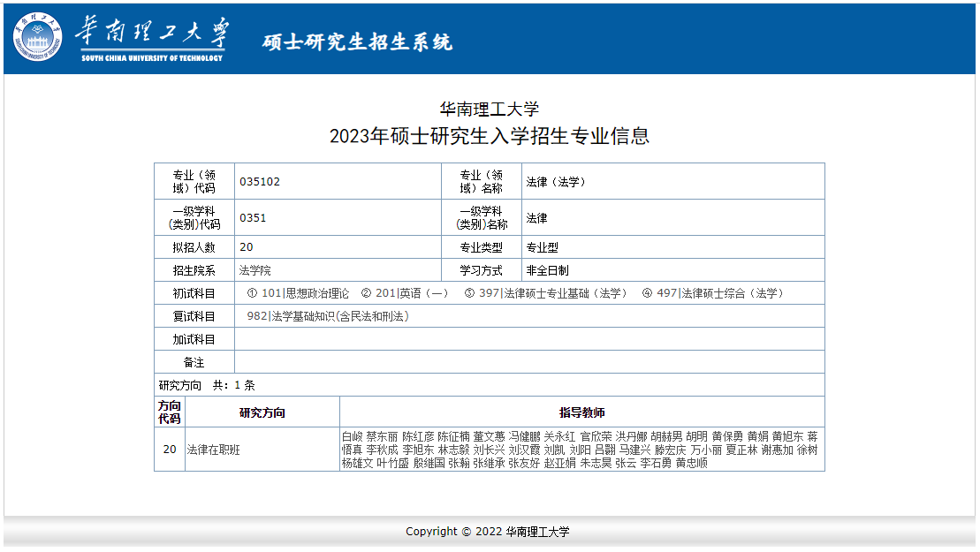The width and height of the screenshot is (980, 552).
Task: Click the advisor name 白峻
Action: 353,436
